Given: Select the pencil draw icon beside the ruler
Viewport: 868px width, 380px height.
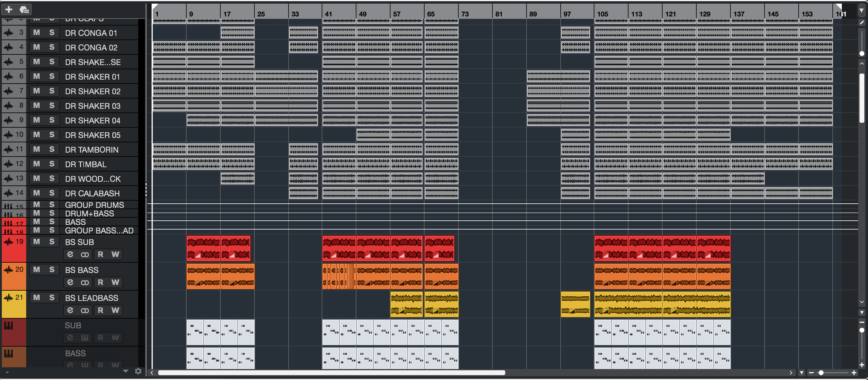Looking at the screenshot, I should [x=862, y=22].
